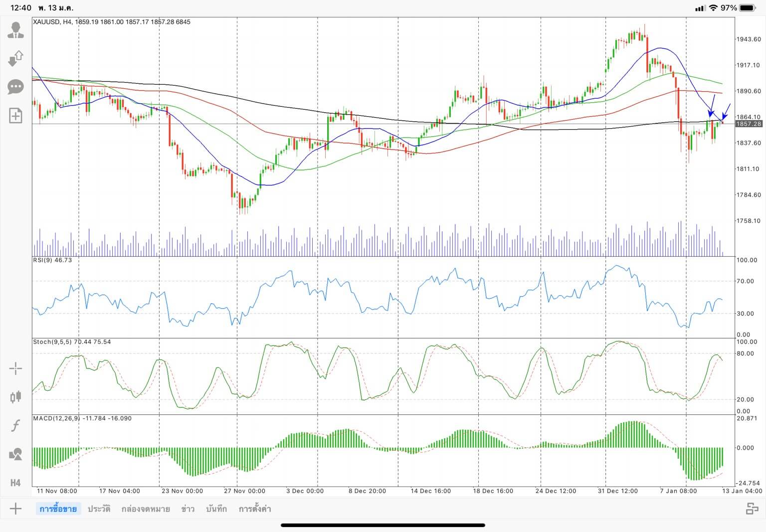Image resolution: width=766 pixels, height=532 pixels.
Task: Click the 18 Dec 16:00 time label
Action: (493, 491)
